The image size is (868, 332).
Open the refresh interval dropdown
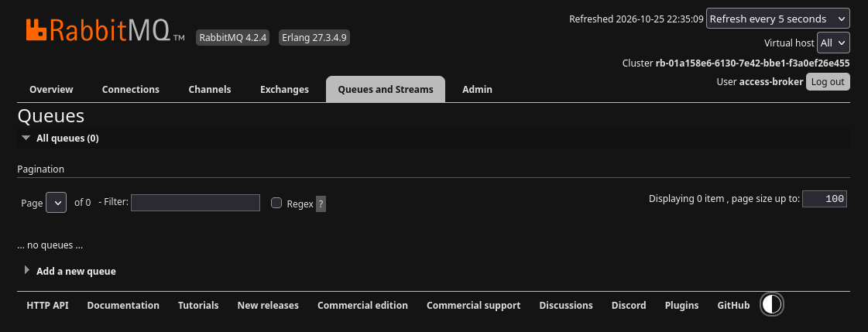coord(777,19)
